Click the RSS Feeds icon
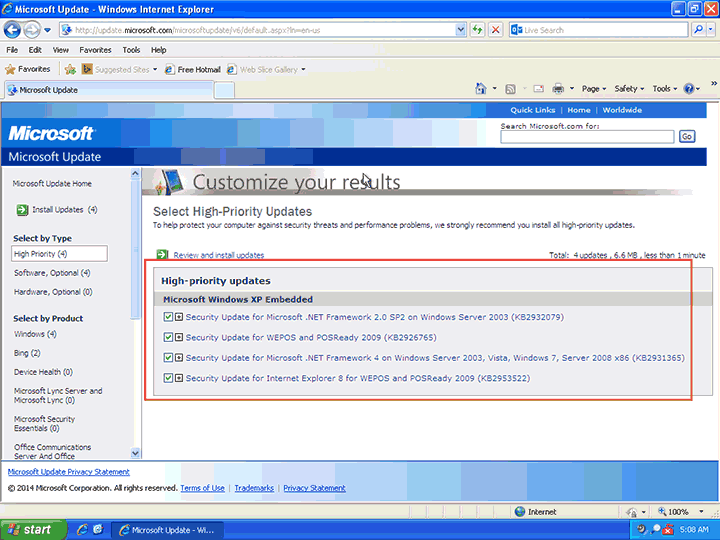 (510, 89)
